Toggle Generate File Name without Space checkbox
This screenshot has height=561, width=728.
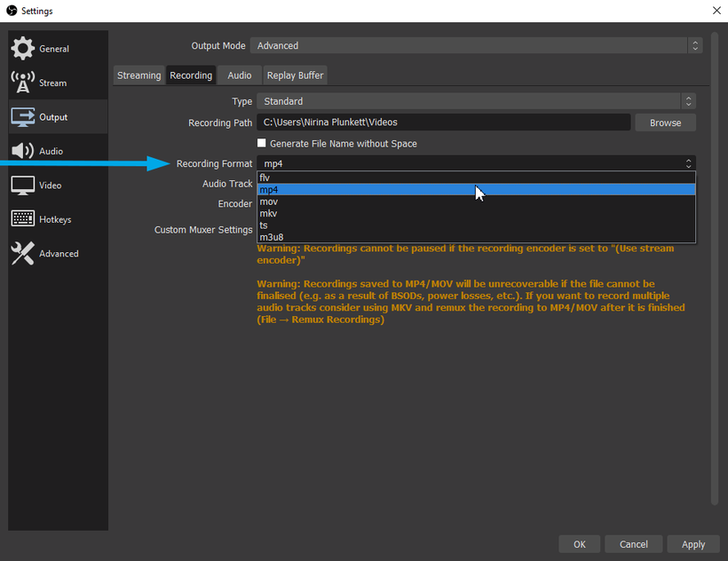pos(261,143)
